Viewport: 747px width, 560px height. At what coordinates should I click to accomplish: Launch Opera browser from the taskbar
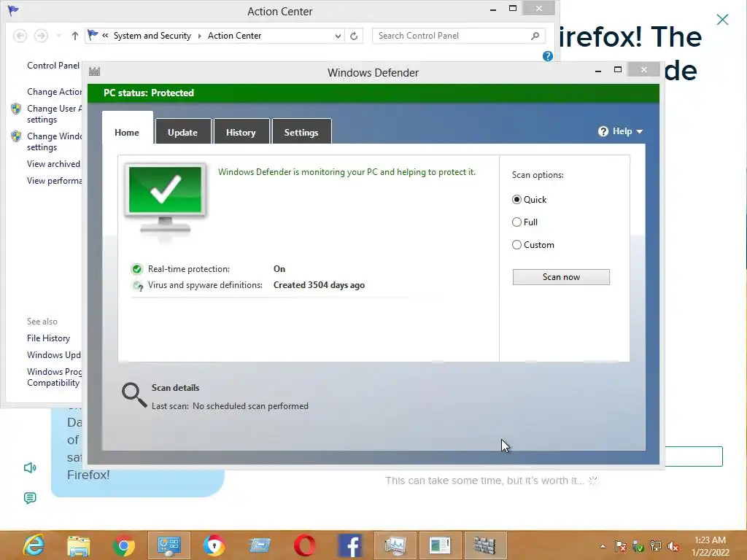coord(305,545)
